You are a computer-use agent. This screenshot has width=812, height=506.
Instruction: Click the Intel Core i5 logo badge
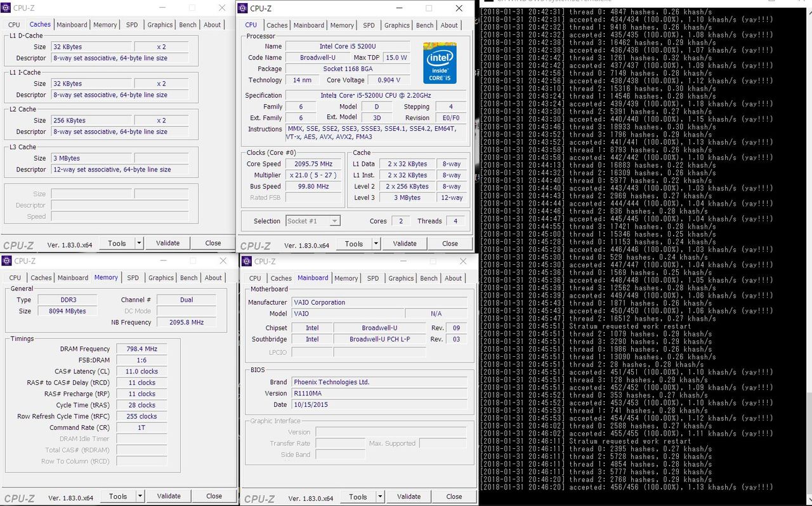pyautogui.click(x=440, y=63)
